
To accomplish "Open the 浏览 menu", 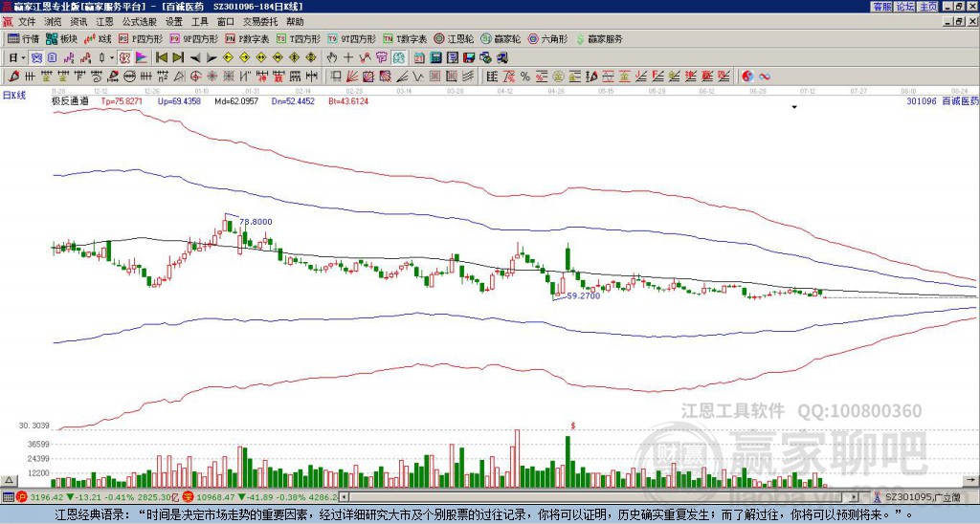I will [54, 22].
